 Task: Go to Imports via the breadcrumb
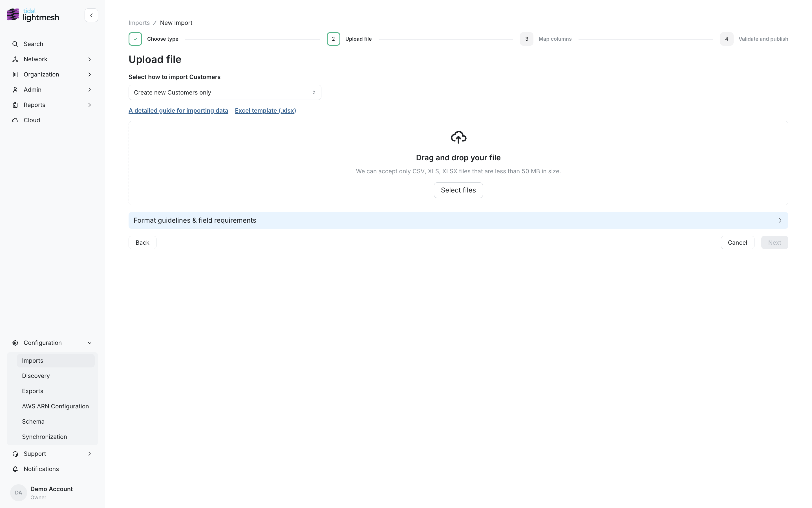pyautogui.click(x=139, y=23)
